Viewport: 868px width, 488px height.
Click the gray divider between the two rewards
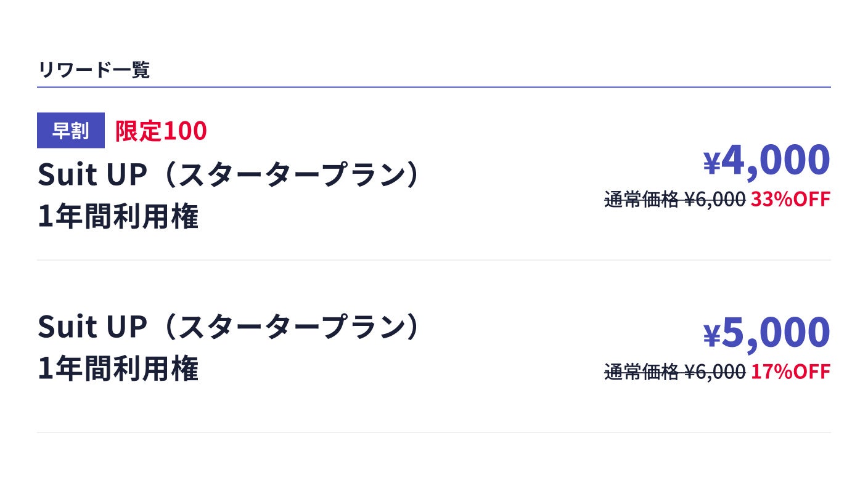click(434, 260)
